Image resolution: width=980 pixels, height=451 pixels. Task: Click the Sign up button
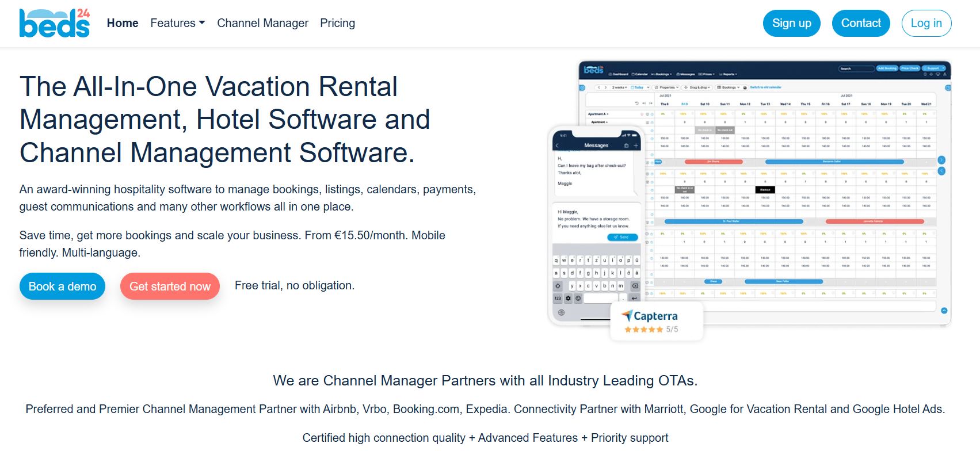(791, 23)
